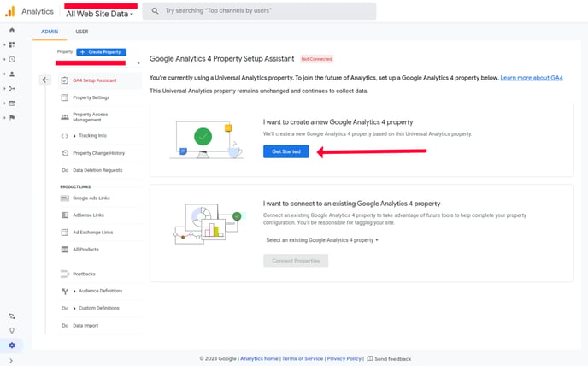Viewport: 588px width, 366px height.
Task: Open Discover lightbulb icon in sidebar
Action: (12, 331)
